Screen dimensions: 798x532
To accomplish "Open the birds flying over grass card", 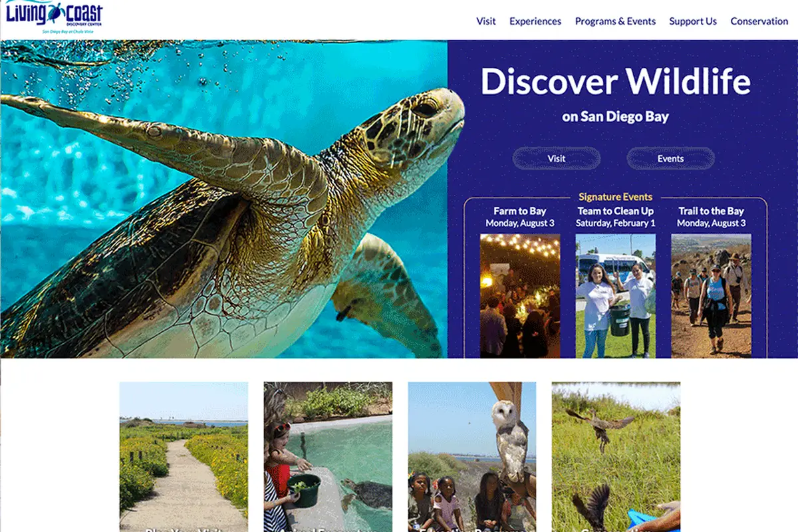I will 616,457.
